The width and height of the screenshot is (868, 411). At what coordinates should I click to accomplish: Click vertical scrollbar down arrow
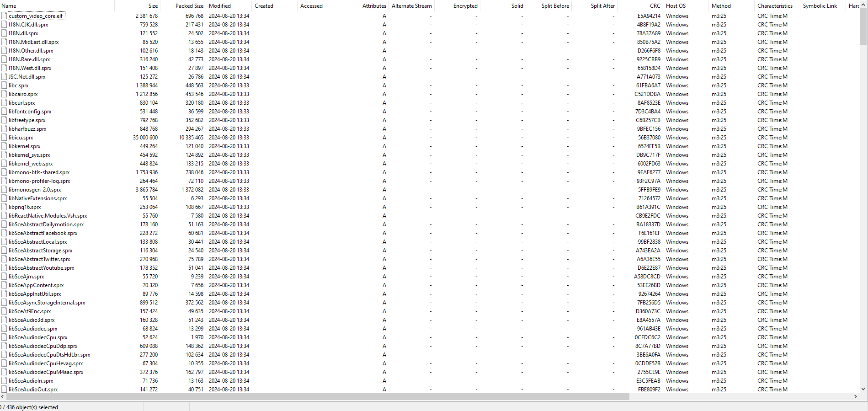pos(863,389)
